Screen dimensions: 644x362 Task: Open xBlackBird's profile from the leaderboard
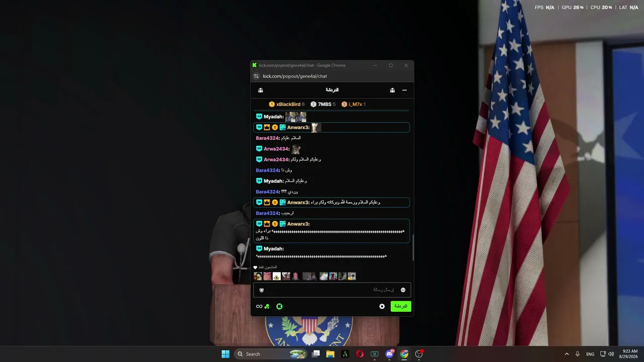(x=288, y=104)
